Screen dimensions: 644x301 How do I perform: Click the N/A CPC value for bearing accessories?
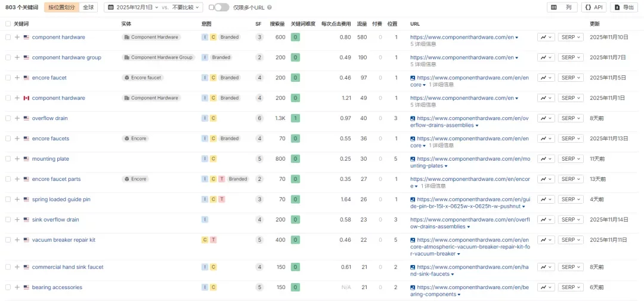click(x=346, y=287)
